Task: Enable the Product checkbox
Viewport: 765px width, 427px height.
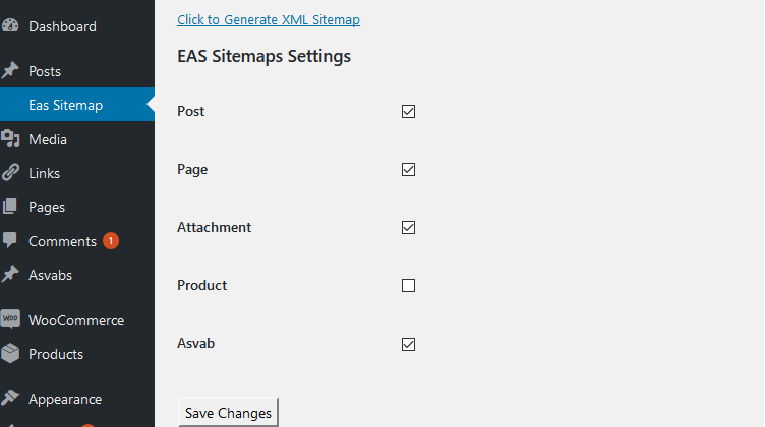Action: pos(408,286)
